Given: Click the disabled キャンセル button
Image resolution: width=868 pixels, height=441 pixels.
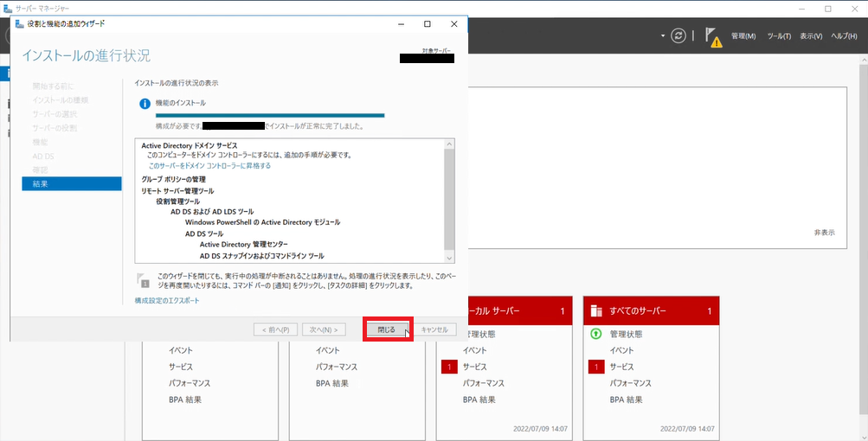Looking at the screenshot, I should point(434,329).
